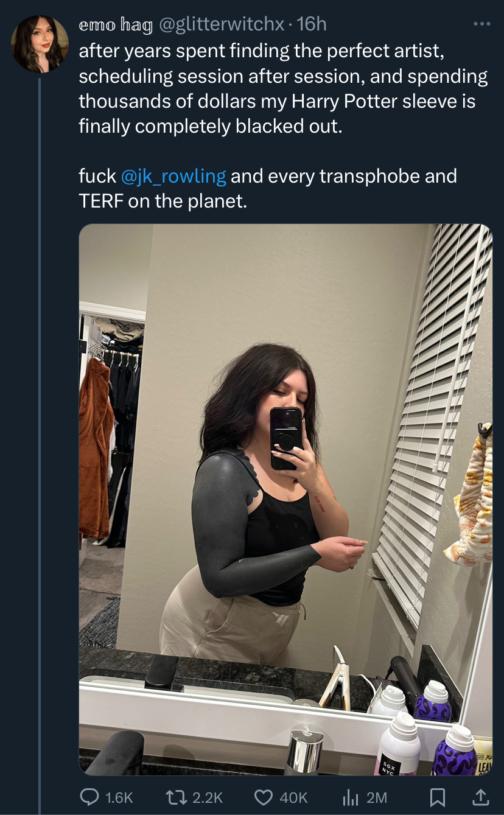This screenshot has width=504, height=815.
Task: Click the 2M views count
Action: pyautogui.click(x=377, y=797)
